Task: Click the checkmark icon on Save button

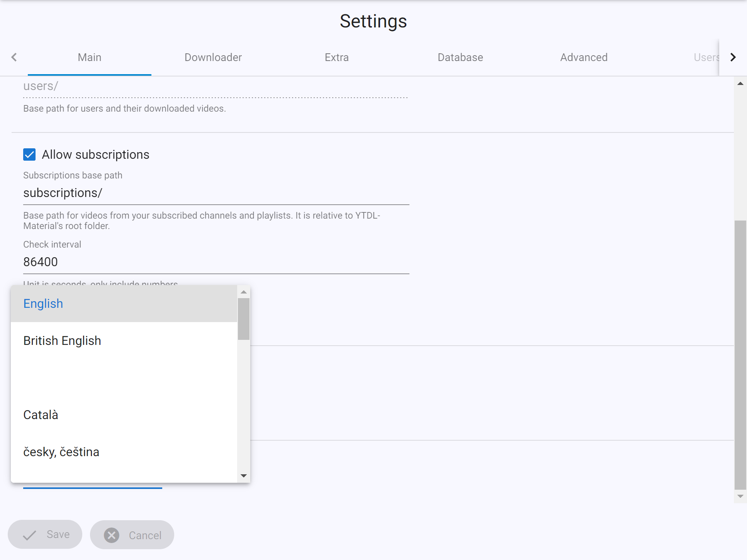Action: (x=29, y=535)
